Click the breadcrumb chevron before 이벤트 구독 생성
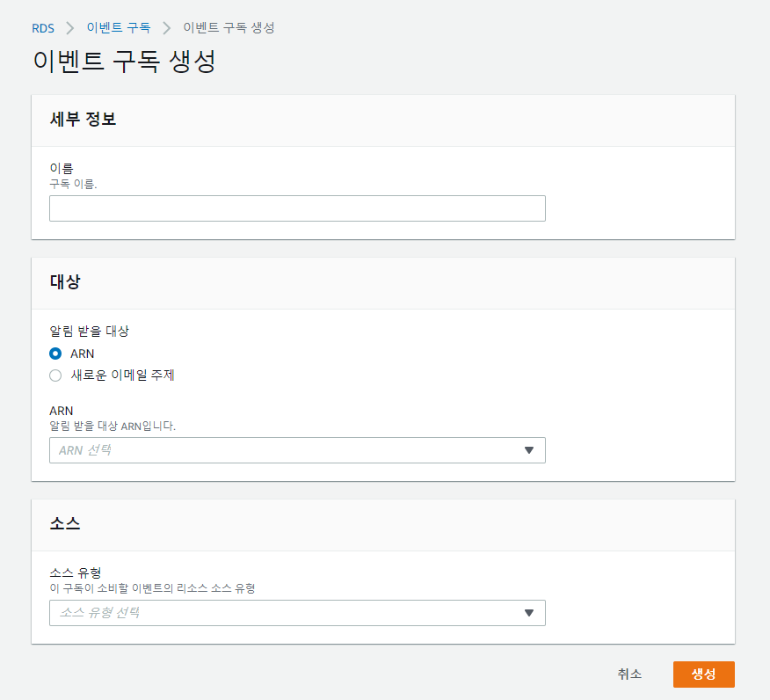Screen dimensions: 770x700 coord(166,28)
